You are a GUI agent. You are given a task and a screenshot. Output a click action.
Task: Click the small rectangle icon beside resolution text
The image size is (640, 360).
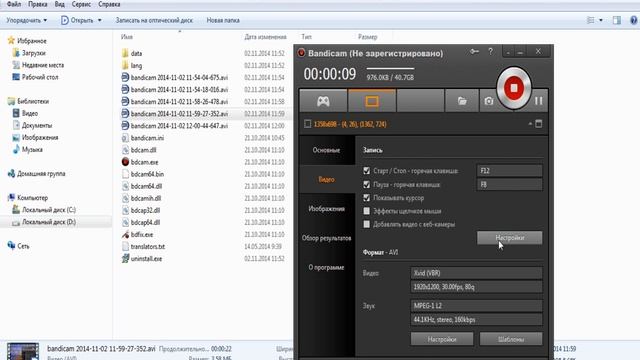(x=307, y=124)
